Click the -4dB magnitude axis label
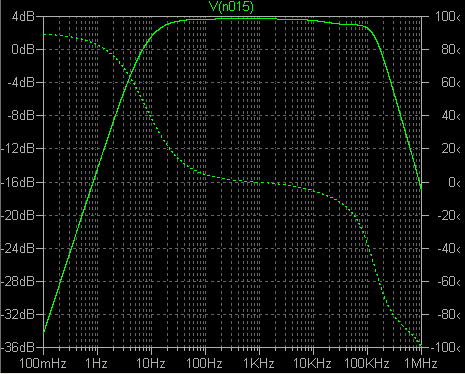Screen dimensions: 465x374 (21, 82)
